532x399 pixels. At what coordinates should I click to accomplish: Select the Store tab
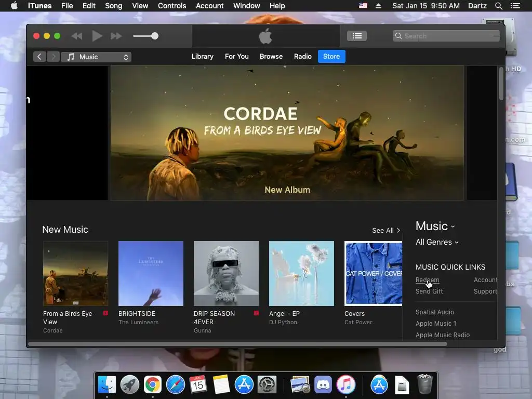tap(331, 56)
